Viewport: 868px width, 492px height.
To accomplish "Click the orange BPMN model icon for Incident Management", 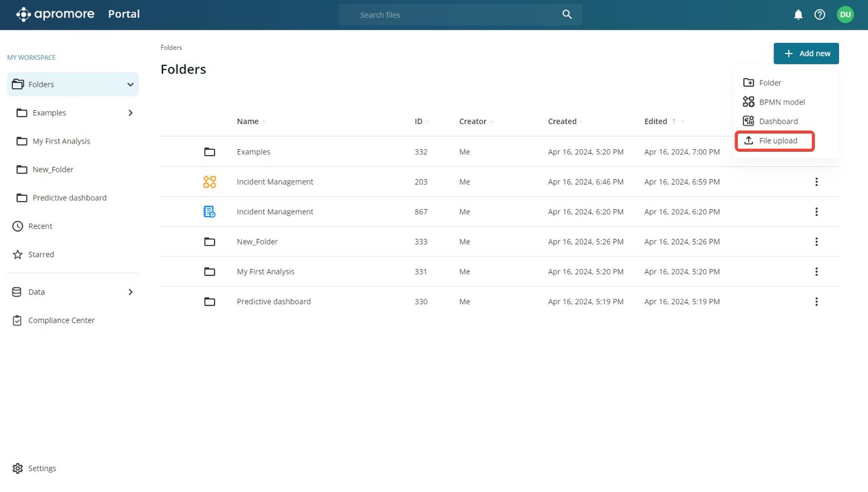I will (x=210, y=182).
